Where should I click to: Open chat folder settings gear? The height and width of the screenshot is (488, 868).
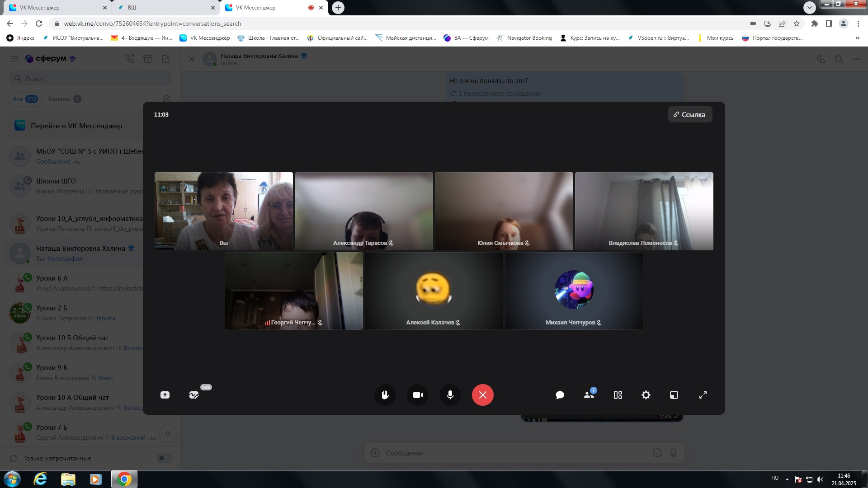click(x=167, y=99)
